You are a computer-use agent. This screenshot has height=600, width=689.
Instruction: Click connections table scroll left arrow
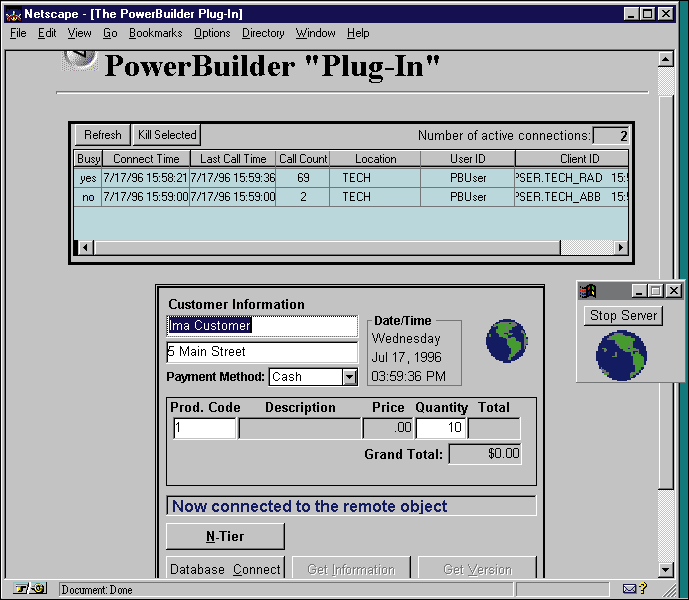[x=86, y=247]
